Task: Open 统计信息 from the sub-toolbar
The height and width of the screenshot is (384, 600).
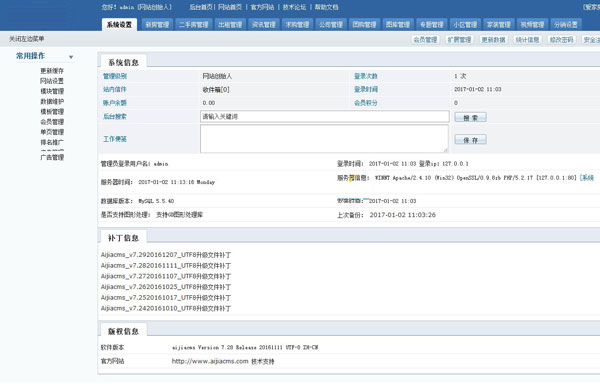Action: (527, 39)
